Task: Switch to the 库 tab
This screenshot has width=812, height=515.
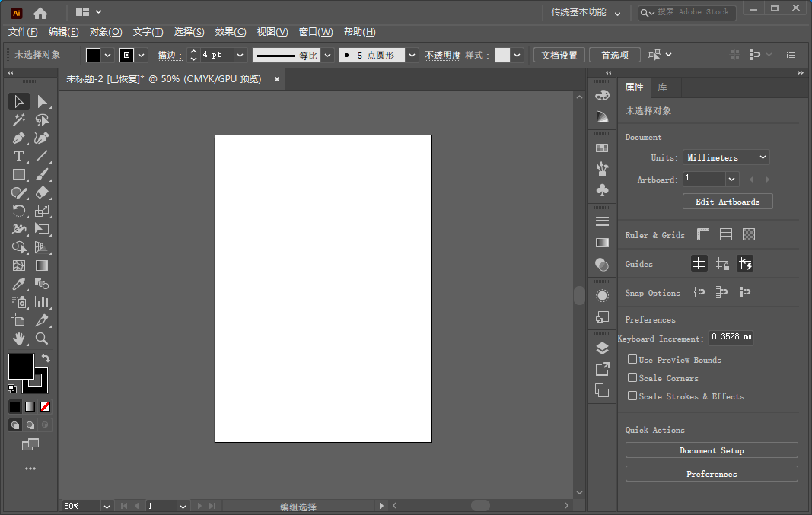Action: [663, 87]
